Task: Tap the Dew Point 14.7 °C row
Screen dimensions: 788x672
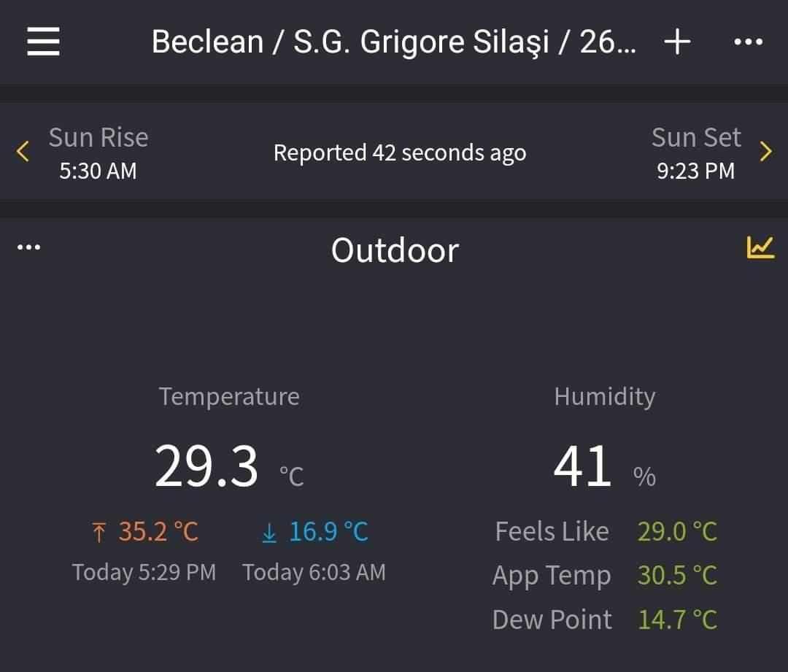Action: 605,619
